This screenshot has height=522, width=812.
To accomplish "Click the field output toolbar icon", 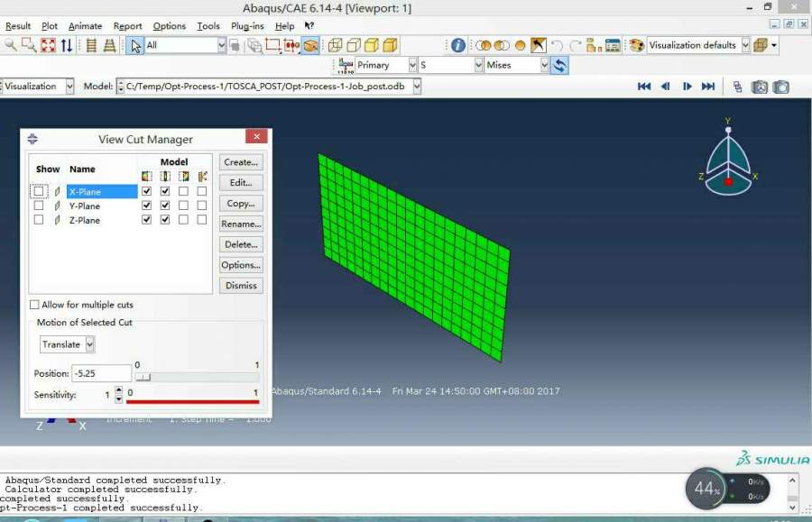I will point(346,65).
